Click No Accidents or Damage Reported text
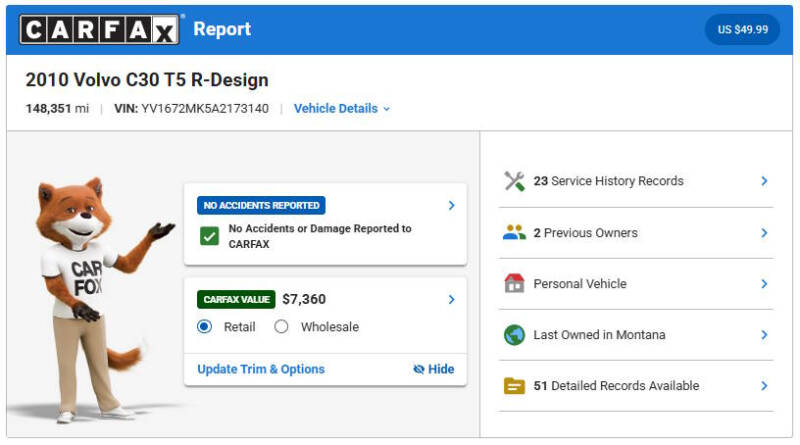Viewport: 800px width, 445px height. 319,236
